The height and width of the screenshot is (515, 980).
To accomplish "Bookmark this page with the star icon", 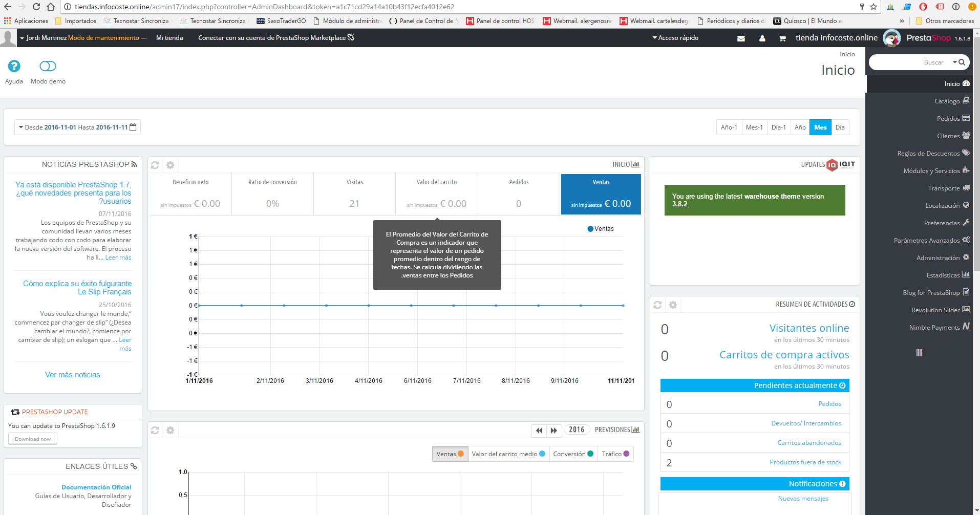I will (874, 7).
